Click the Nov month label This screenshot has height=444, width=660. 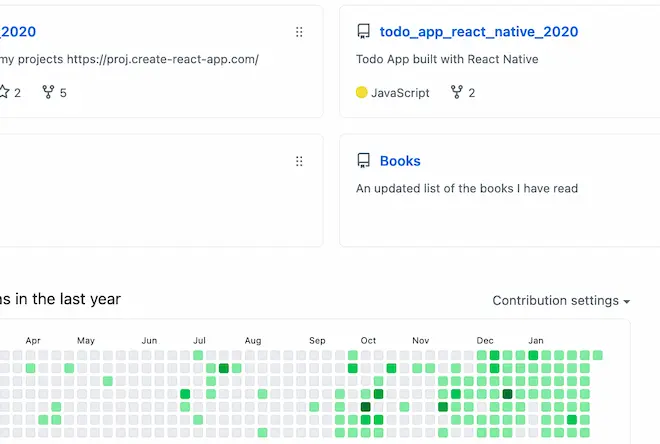tap(420, 340)
